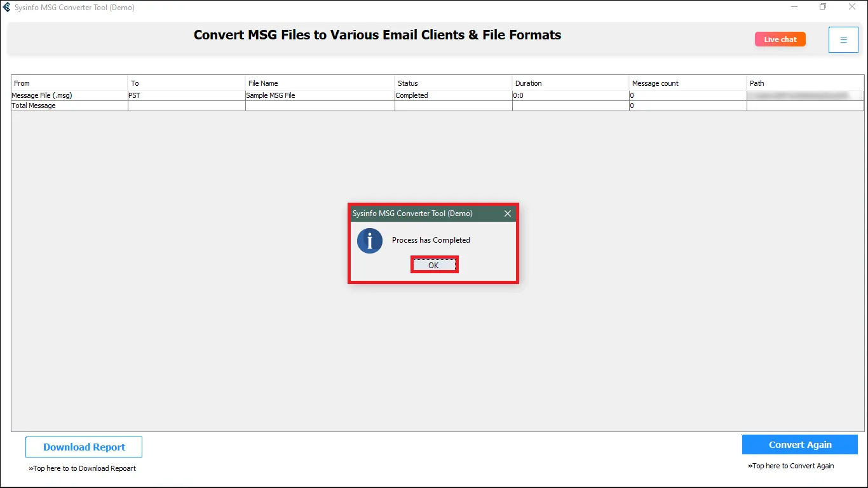
Task: Click the Sysinfo app logo in title bar
Action: (7, 8)
